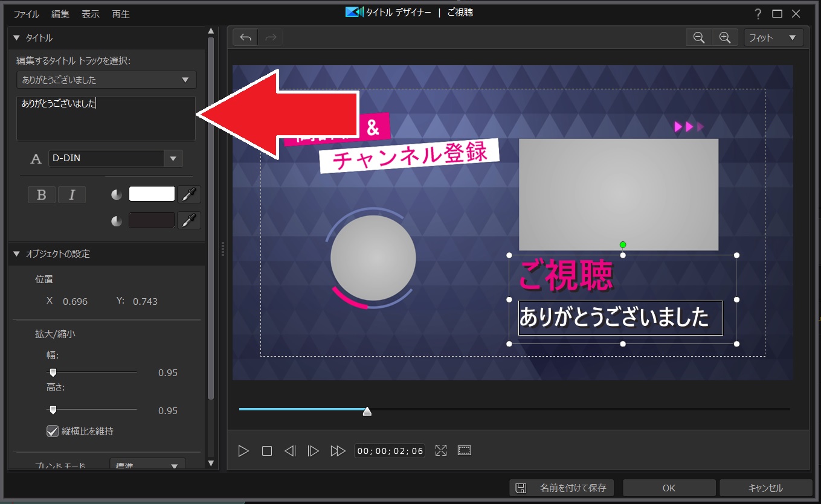
Task: Open the 編集 menu
Action: [x=60, y=14]
